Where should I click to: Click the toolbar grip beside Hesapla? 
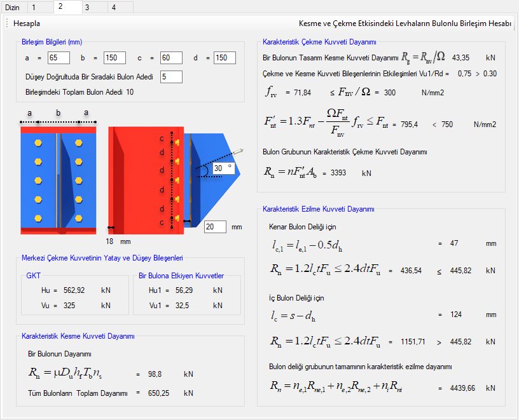(x=7, y=24)
